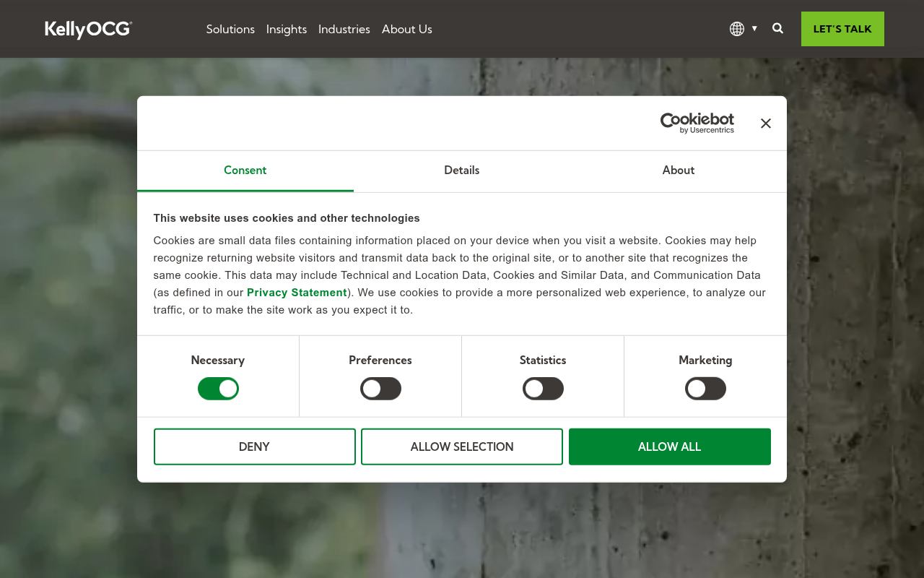
Task: Click the Allow Selection button
Action: click(x=462, y=447)
